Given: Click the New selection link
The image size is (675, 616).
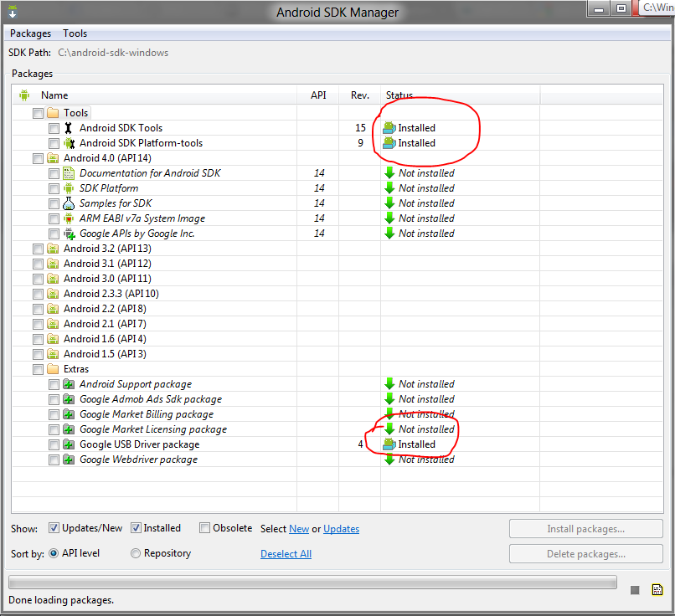Looking at the screenshot, I should pyautogui.click(x=299, y=529).
